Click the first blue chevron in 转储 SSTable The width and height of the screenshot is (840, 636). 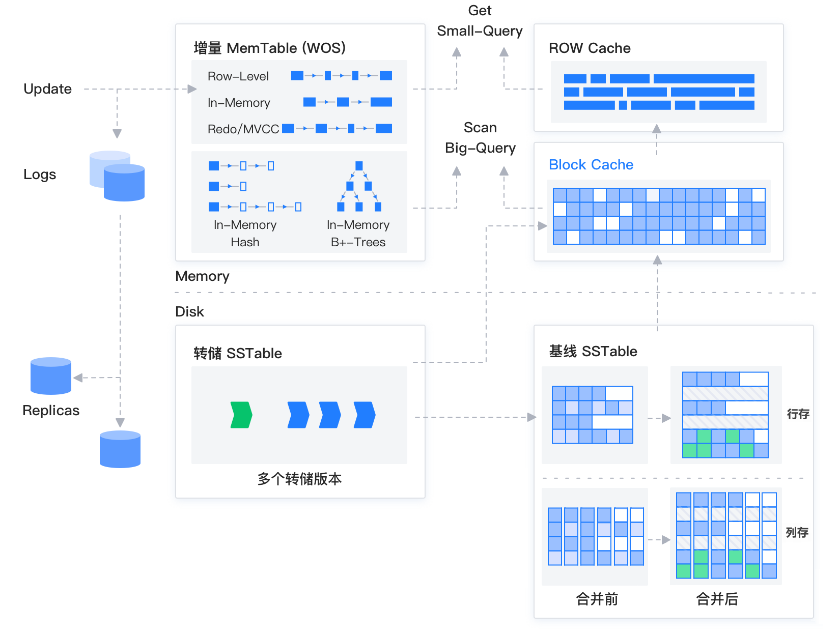[x=298, y=415]
